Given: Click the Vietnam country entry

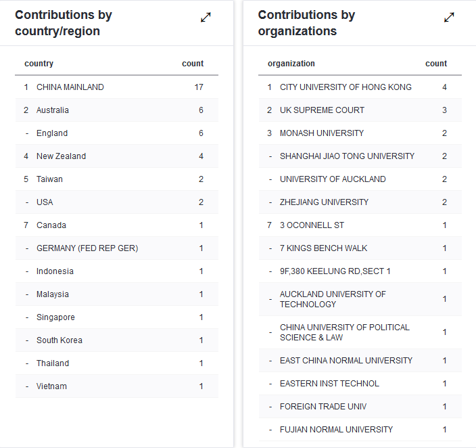Looking at the screenshot, I should (51, 386).
